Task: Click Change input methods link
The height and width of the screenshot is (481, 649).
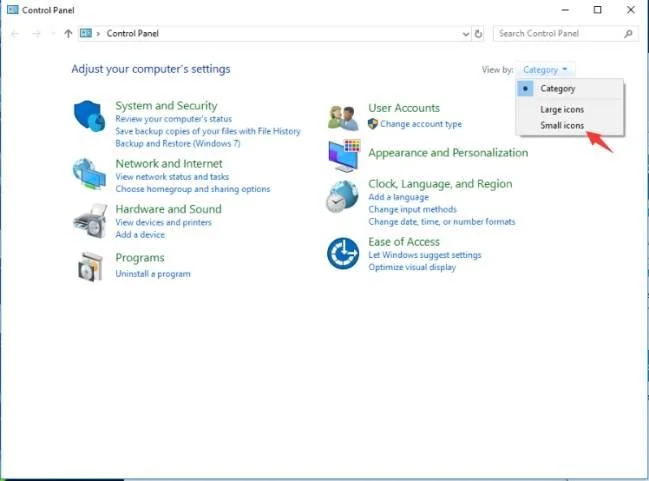Action: click(x=412, y=209)
